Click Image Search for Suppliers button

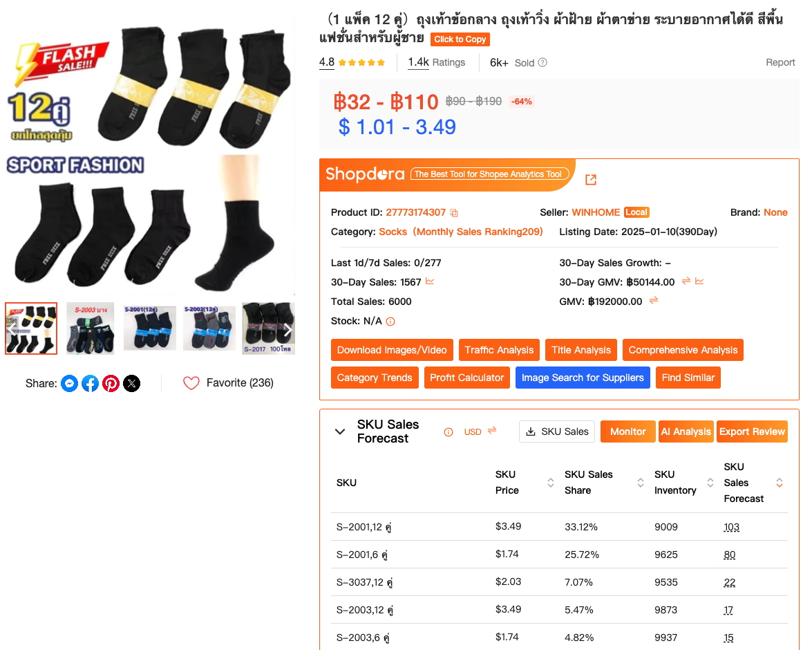pos(583,378)
